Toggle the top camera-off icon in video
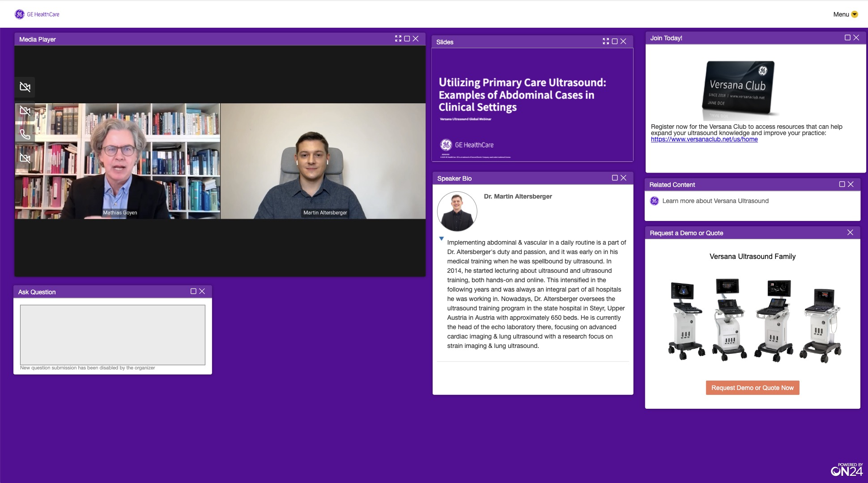 pos(25,87)
